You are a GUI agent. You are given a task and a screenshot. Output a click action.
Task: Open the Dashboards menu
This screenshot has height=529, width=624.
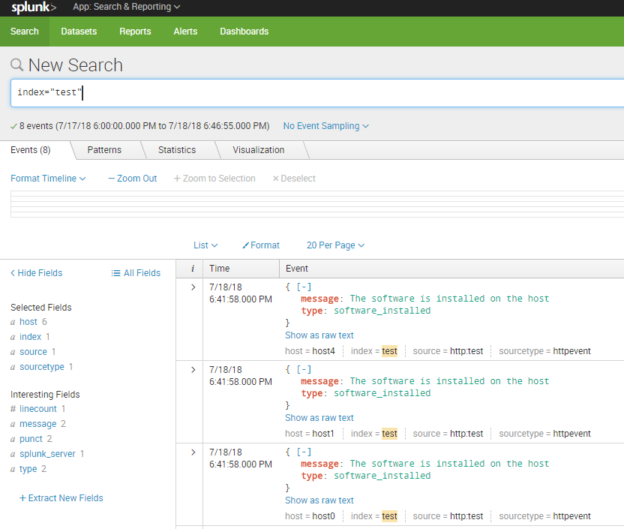point(244,31)
